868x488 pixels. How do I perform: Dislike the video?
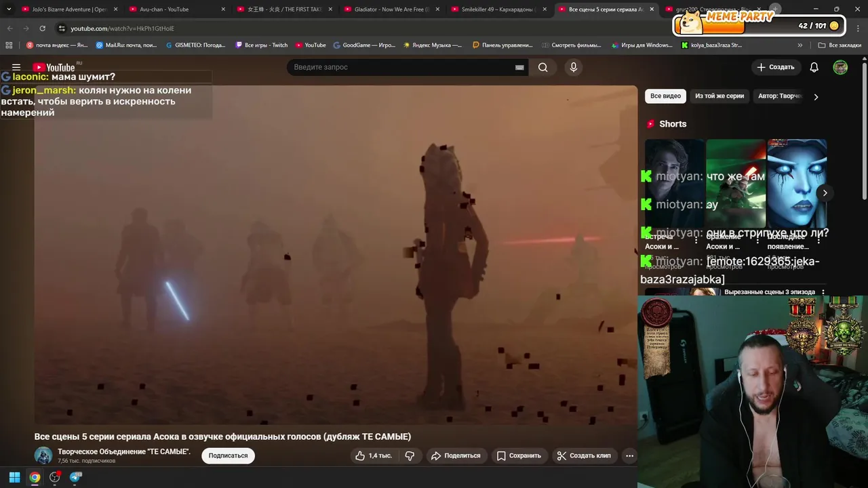click(410, 455)
